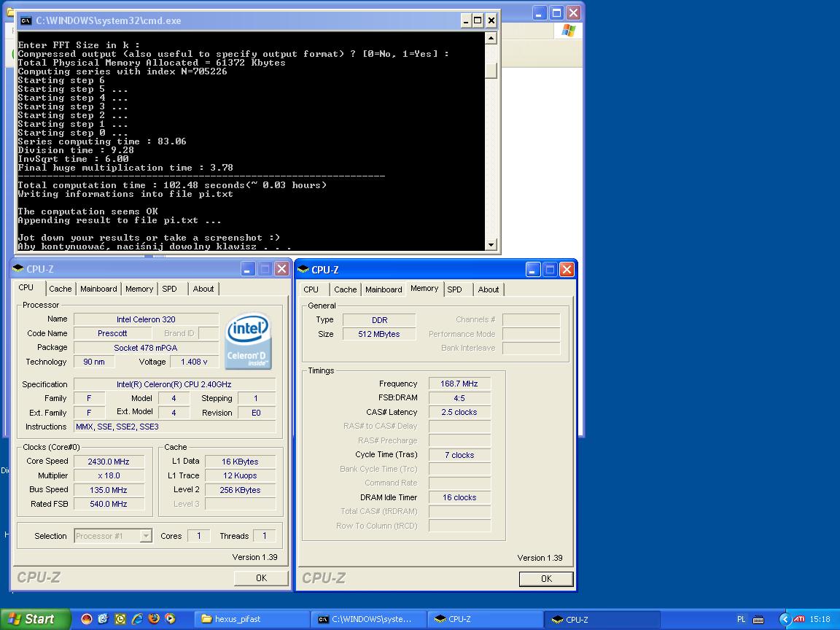Click the 15:18 taskbar clock
Screen dimensions: 840x630
(x=820, y=619)
